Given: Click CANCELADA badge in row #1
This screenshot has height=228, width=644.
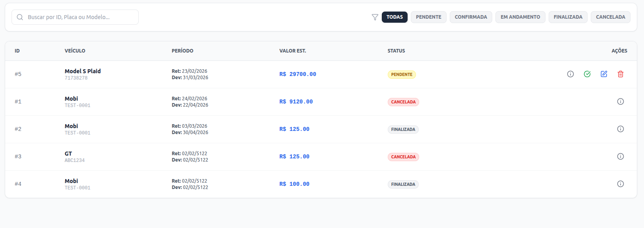Looking at the screenshot, I should tap(403, 102).
